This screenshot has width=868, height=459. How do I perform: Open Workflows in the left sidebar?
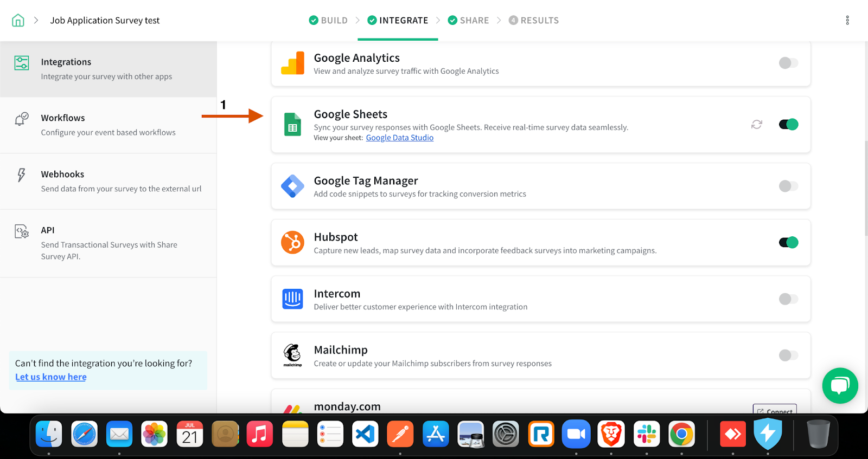[x=108, y=125]
